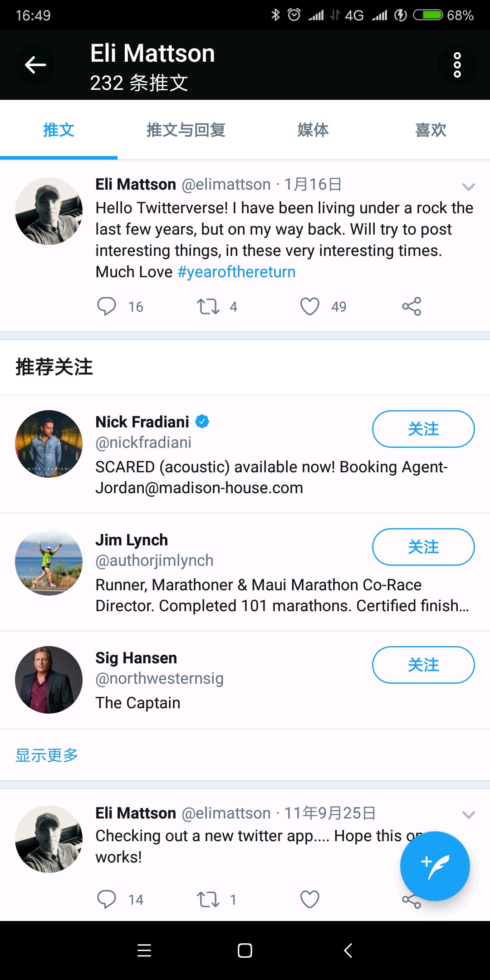Follow Jim Lynch

point(423,547)
